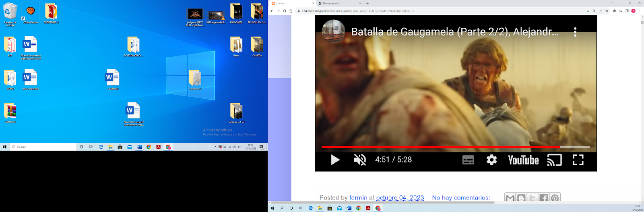Open a new Chrome tab with plus

[x=367, y=3]
